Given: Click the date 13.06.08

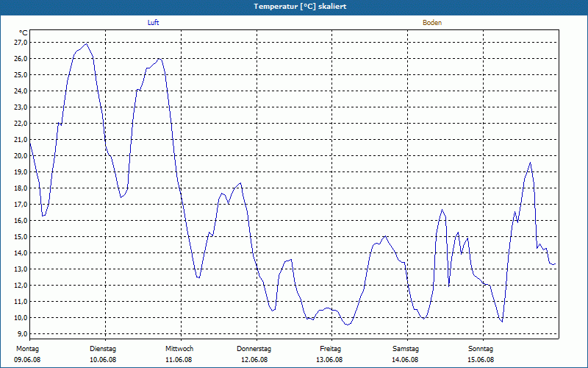Looking at the screenshot, I should point(329,360).
